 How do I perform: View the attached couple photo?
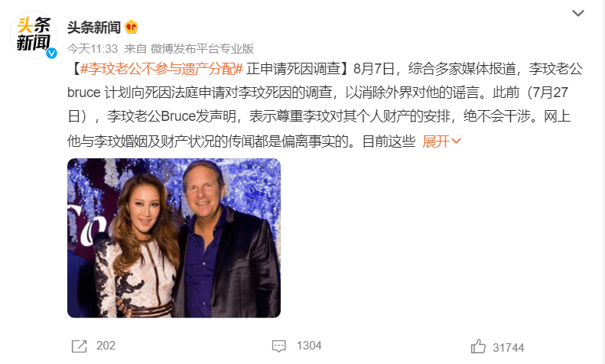click(x=174, y=238)
